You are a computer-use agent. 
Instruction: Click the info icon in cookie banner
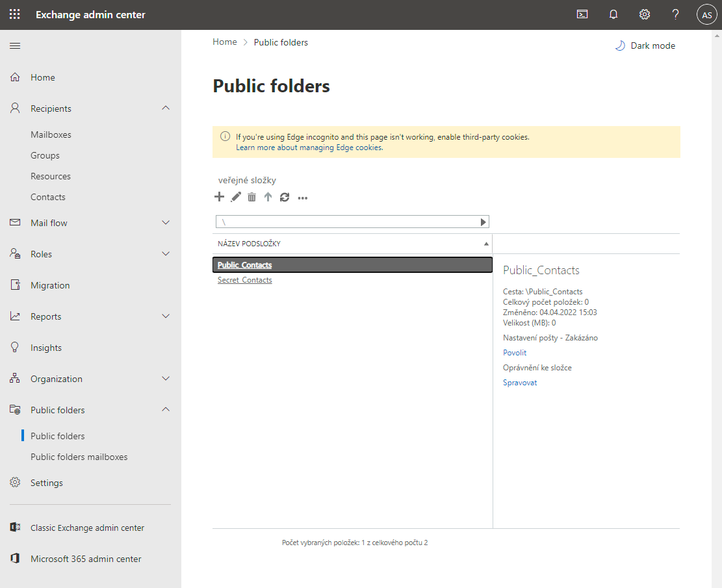point(225,136)
